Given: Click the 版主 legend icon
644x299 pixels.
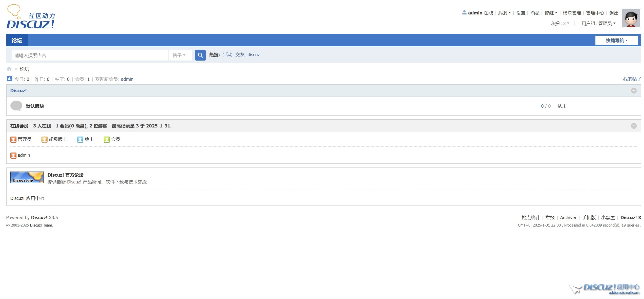Looking at the screenshot, I should [80, 139].
